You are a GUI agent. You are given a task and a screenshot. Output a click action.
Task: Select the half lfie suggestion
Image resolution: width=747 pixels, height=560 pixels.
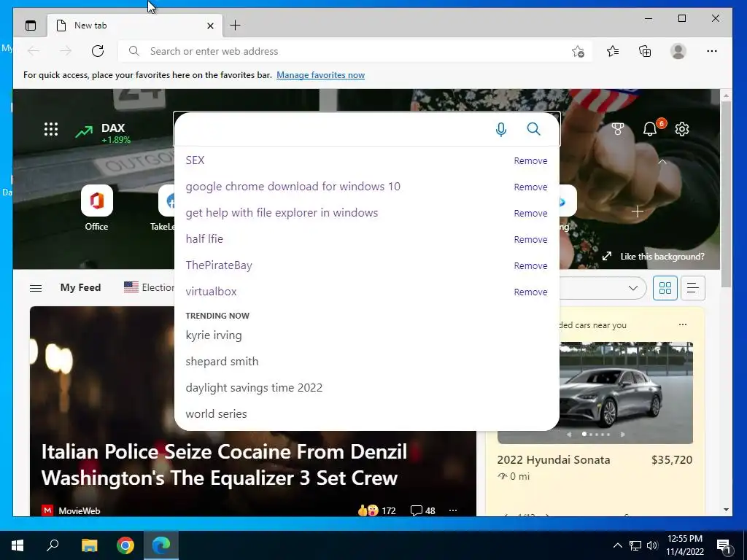coord(204,239)
